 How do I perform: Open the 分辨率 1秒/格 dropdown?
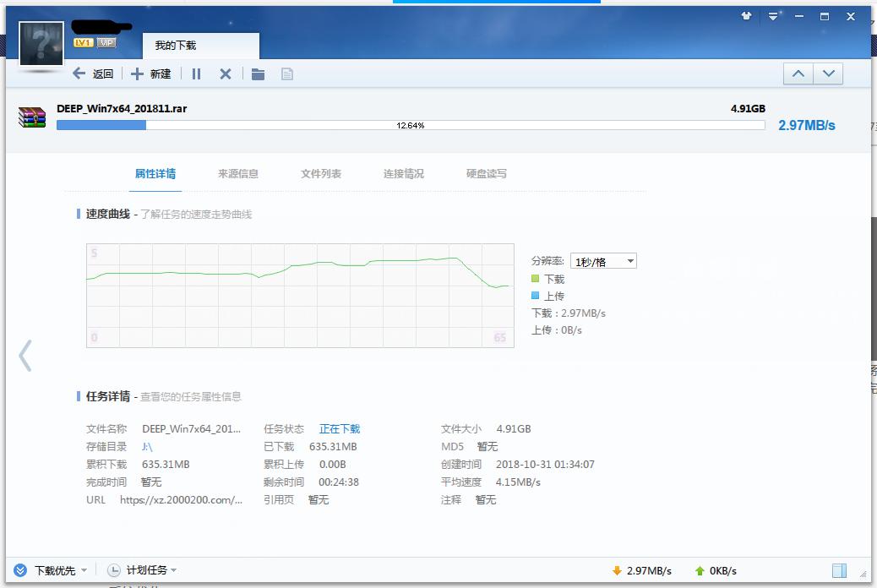click(603, 261)
